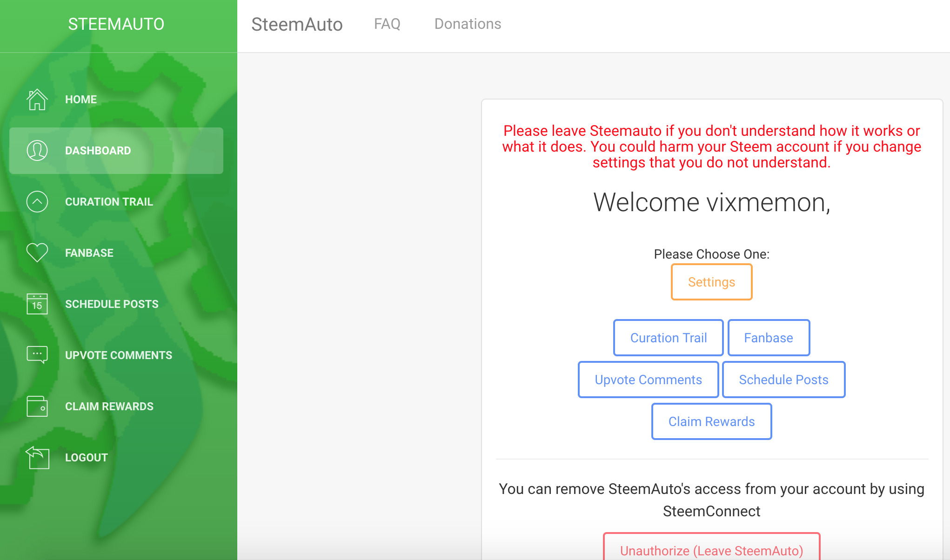
Task: Click the 'Welcome vixmemon,' heading
Action: click(712, 202)
